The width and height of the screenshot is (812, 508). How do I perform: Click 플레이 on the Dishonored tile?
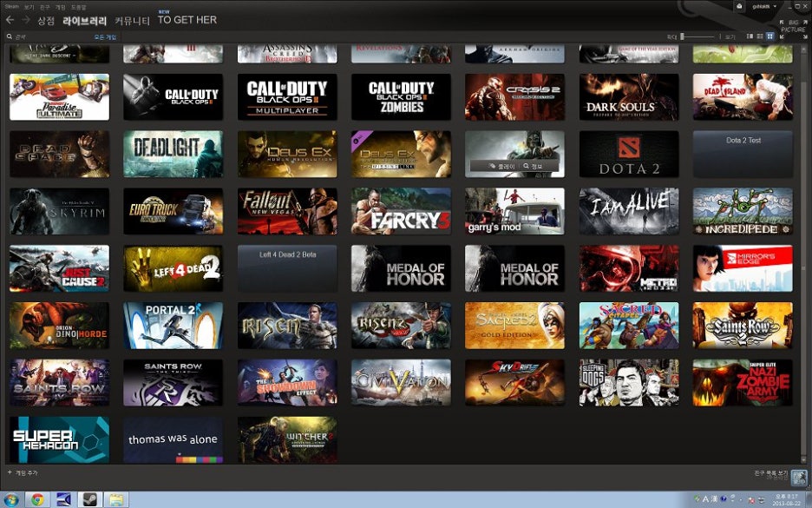pos(501,166)
